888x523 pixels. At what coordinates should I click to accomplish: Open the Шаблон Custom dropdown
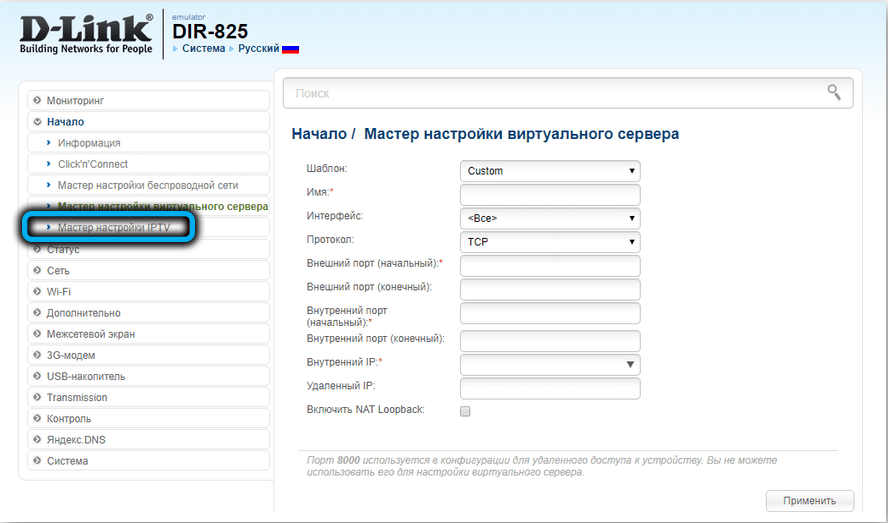coord(549,171)
